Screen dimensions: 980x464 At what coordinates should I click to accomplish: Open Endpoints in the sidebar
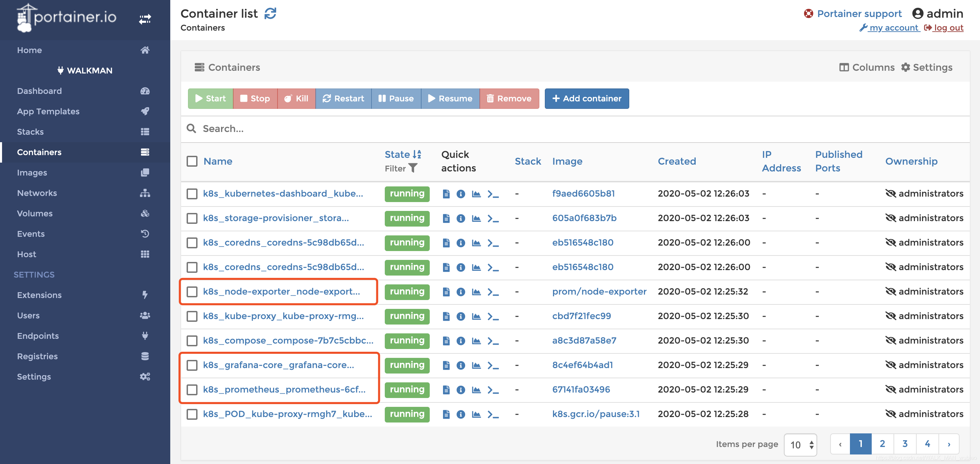85,336
